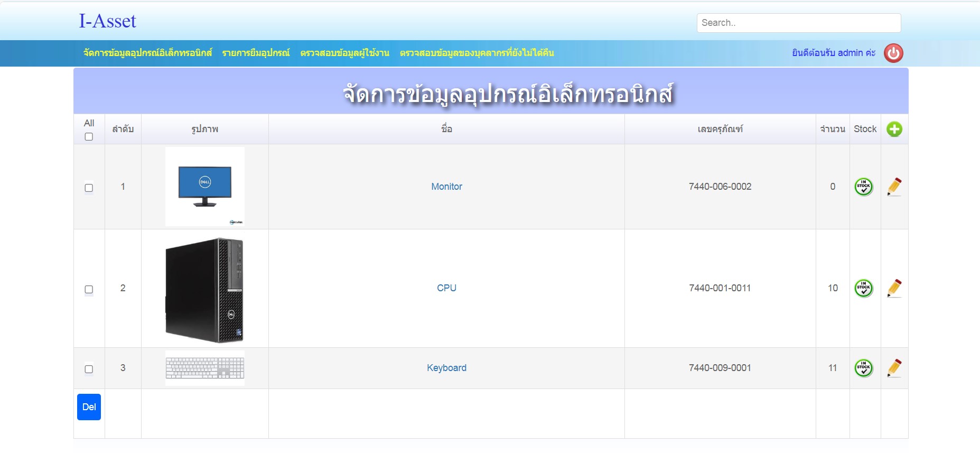
Task: Open the จัดการข้อมูลอุปกรณ์อิเล็กทรอนิกส์ menu
Action: (147, 53)
